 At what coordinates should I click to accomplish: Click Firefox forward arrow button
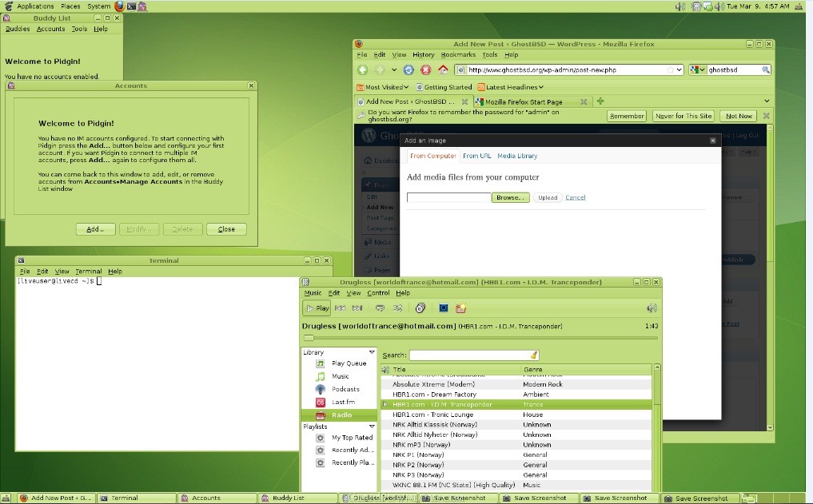point(380,69)
